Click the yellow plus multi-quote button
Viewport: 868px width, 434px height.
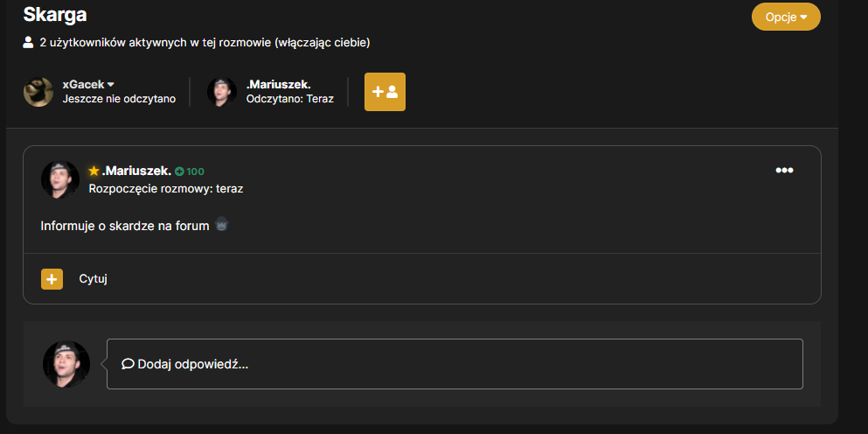(x=52, y=279)
